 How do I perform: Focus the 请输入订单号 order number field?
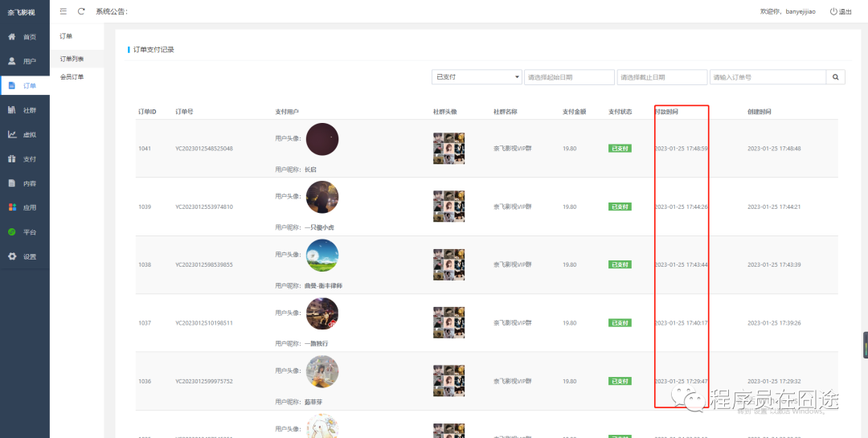click(767, 77)
